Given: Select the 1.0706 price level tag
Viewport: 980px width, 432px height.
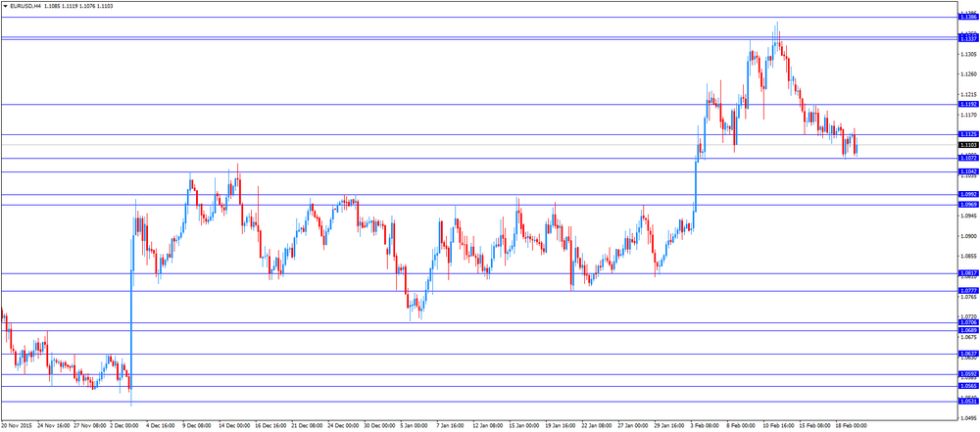Looking at the screenshot, I should tap(967, 322).
